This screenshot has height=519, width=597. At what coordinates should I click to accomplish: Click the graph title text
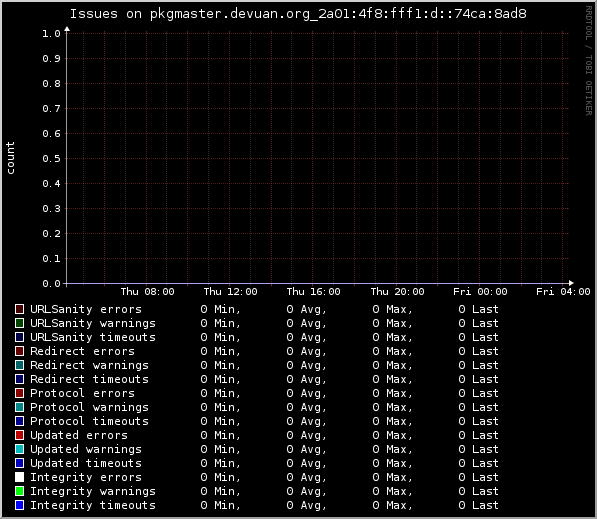(x=298, y=14)
